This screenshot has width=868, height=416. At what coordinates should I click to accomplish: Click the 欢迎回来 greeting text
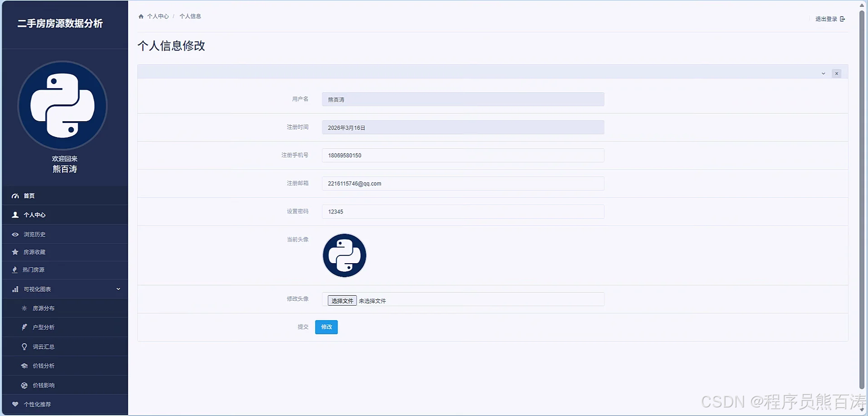[x=65, y=159]
